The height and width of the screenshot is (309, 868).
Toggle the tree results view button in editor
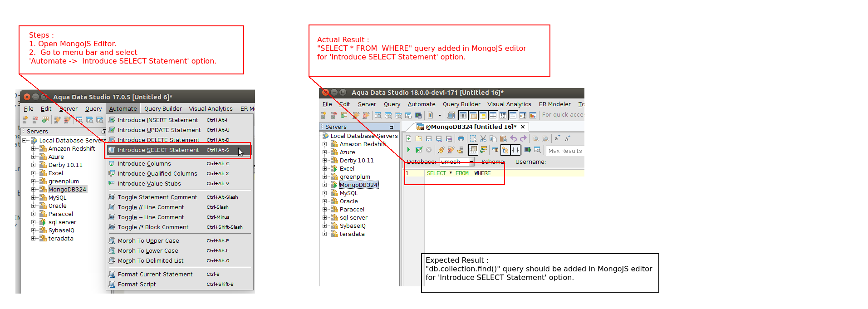505,150
